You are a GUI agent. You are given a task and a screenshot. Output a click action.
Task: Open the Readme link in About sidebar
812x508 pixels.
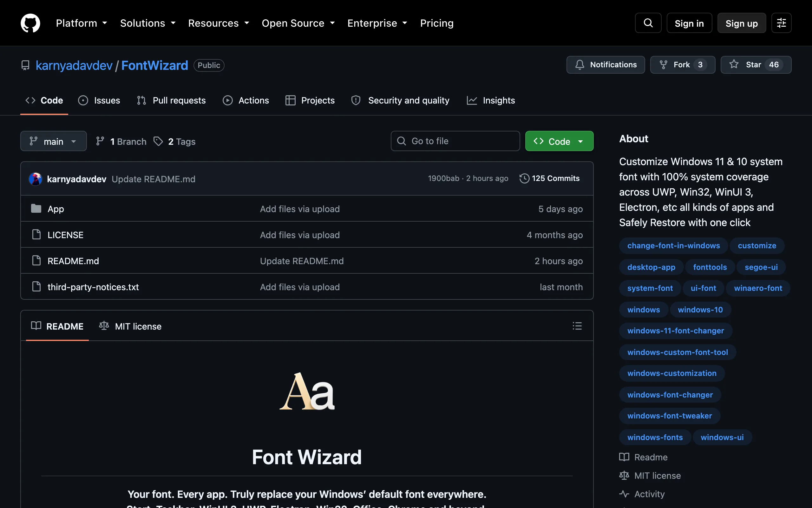tap(644, 457)
